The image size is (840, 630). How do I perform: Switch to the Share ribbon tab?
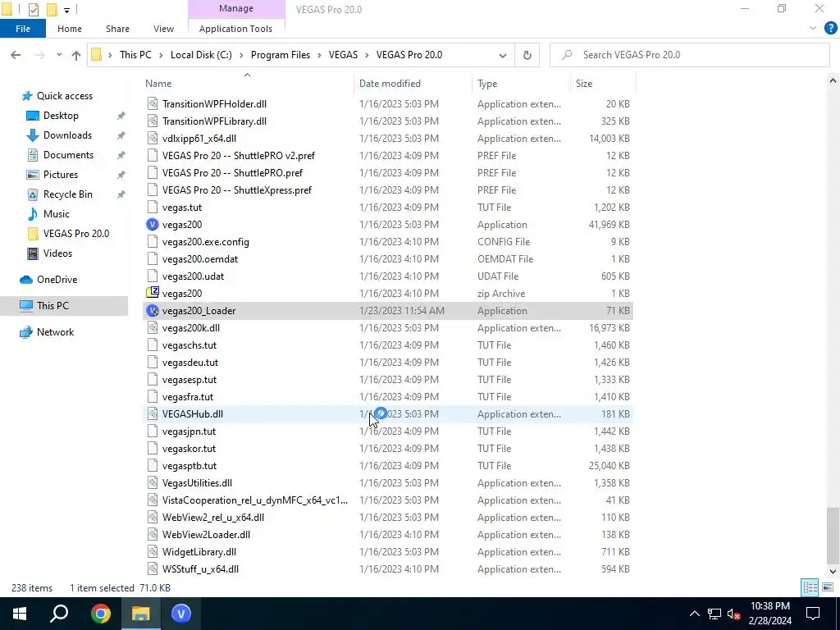tap(117, 29)
